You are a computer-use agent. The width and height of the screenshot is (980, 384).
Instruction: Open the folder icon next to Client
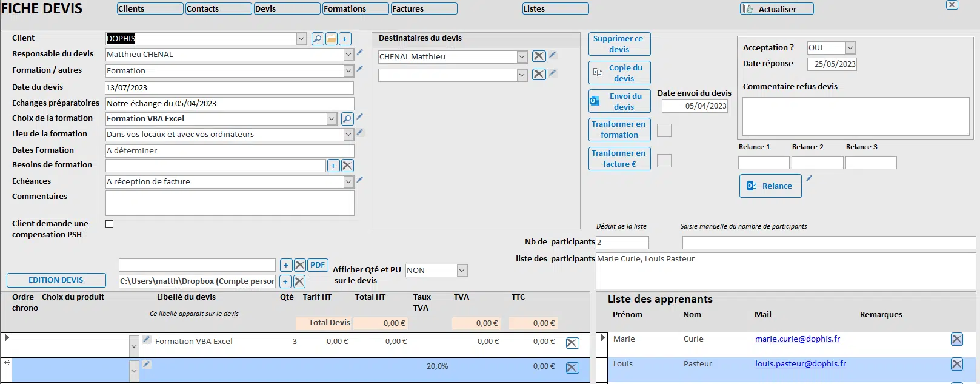pyautogui.click(x=332, y=39)
